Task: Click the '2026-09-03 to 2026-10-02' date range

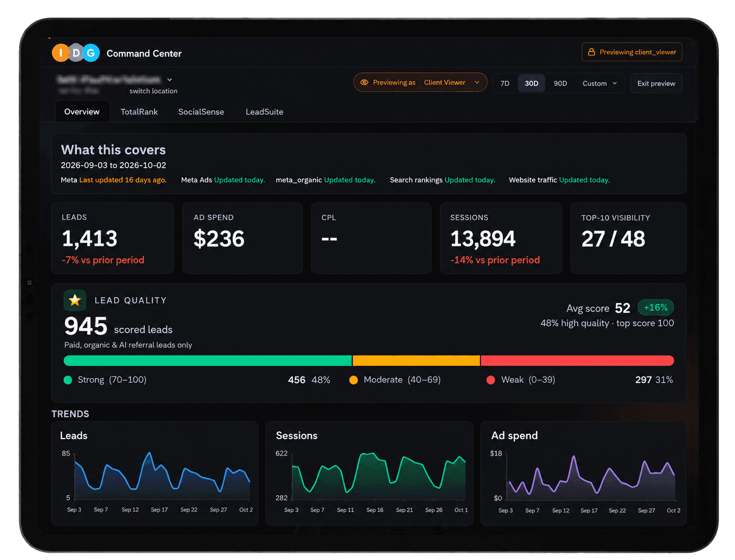Action: pos(113,165)
